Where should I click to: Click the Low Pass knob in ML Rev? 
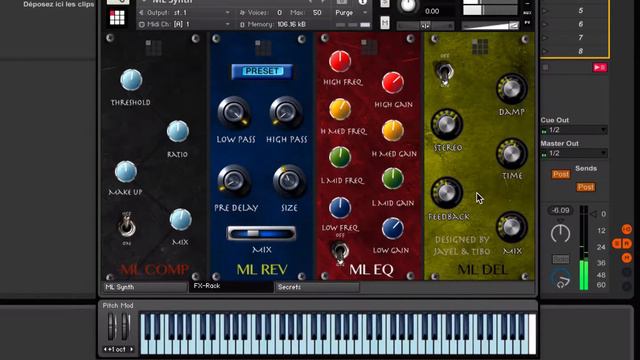click(x=234, y=112)
